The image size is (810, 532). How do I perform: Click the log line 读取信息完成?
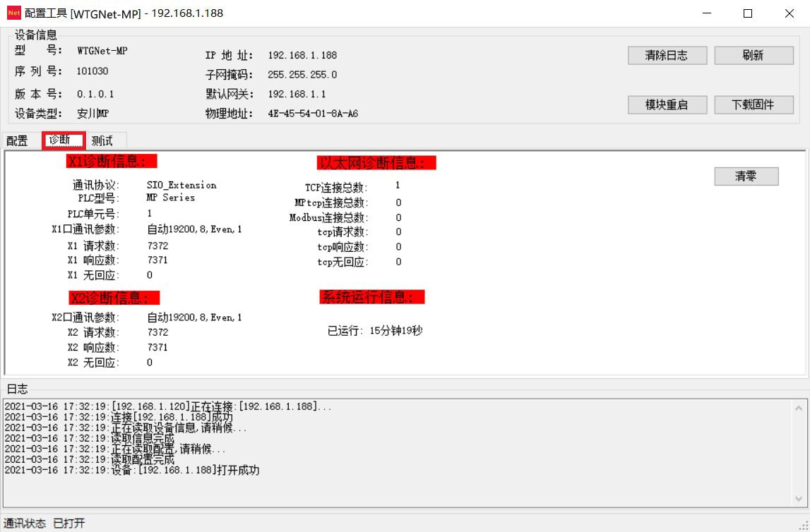click(90, 439)
